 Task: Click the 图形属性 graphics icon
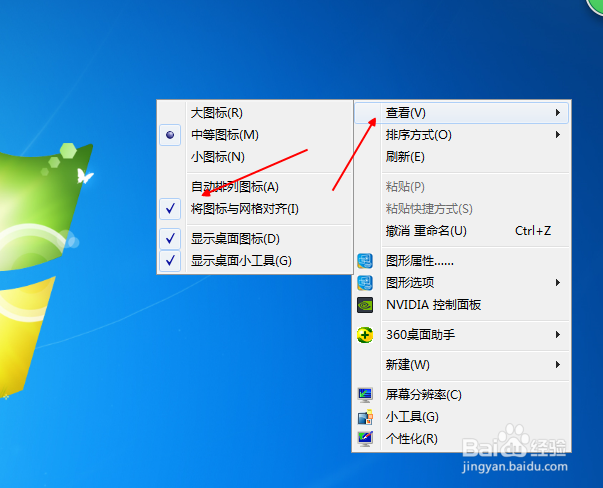click(365, 261)
